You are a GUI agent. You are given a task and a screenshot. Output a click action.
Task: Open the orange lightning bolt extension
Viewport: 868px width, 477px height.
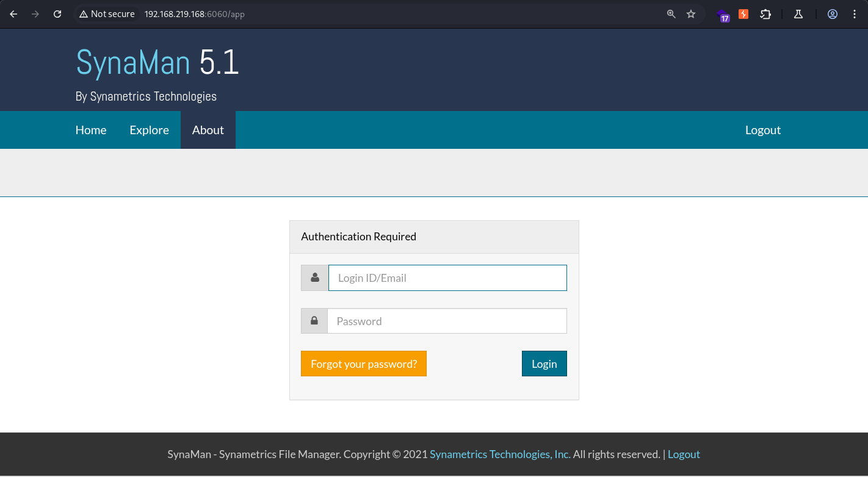point(743,14)
